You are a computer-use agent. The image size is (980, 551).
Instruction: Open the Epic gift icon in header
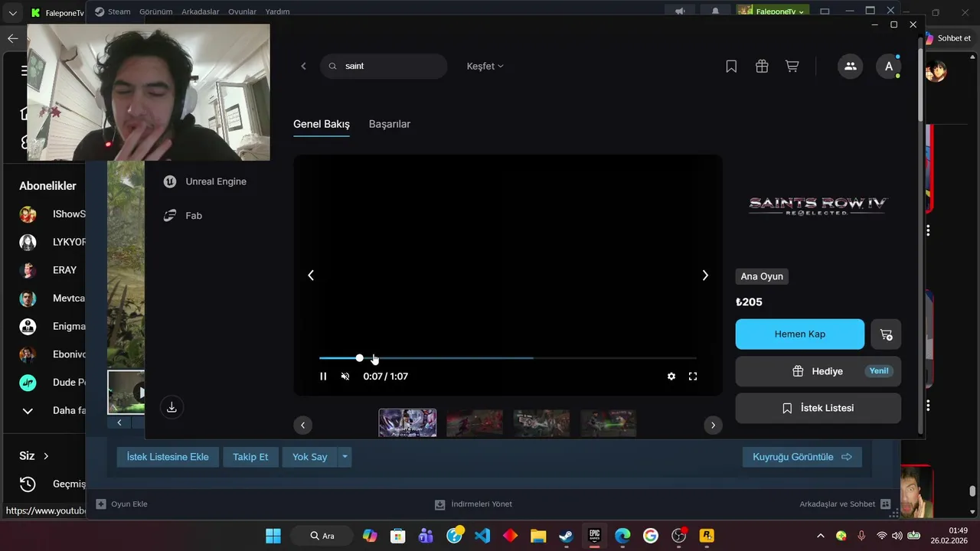coord(762,67)
